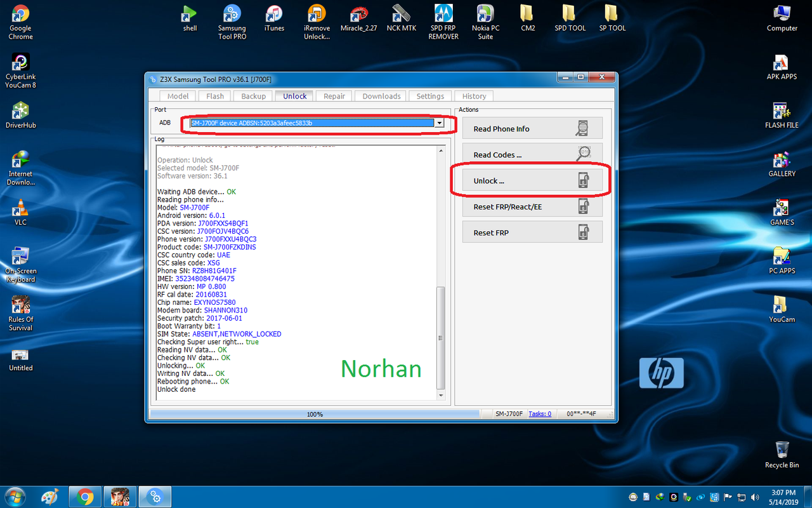Select the Unlock tab in tab bar
This screenshot has width=812, height=508.
tap(295, 96)
